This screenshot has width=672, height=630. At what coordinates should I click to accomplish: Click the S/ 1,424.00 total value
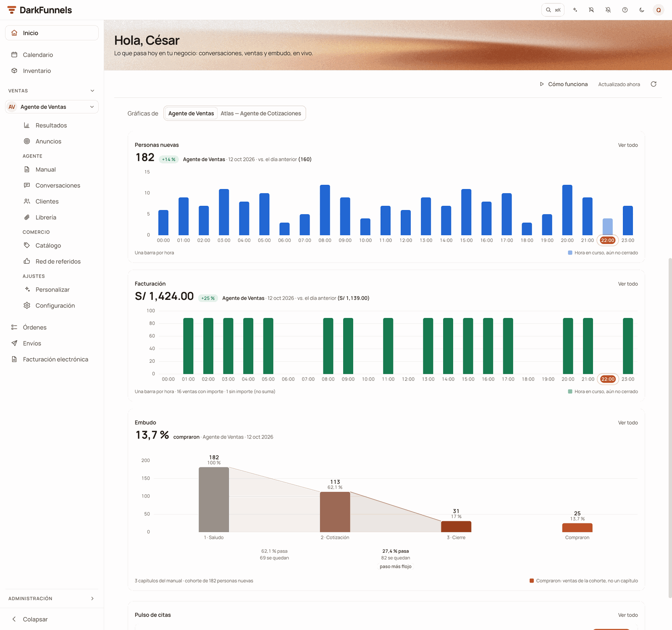164,296
